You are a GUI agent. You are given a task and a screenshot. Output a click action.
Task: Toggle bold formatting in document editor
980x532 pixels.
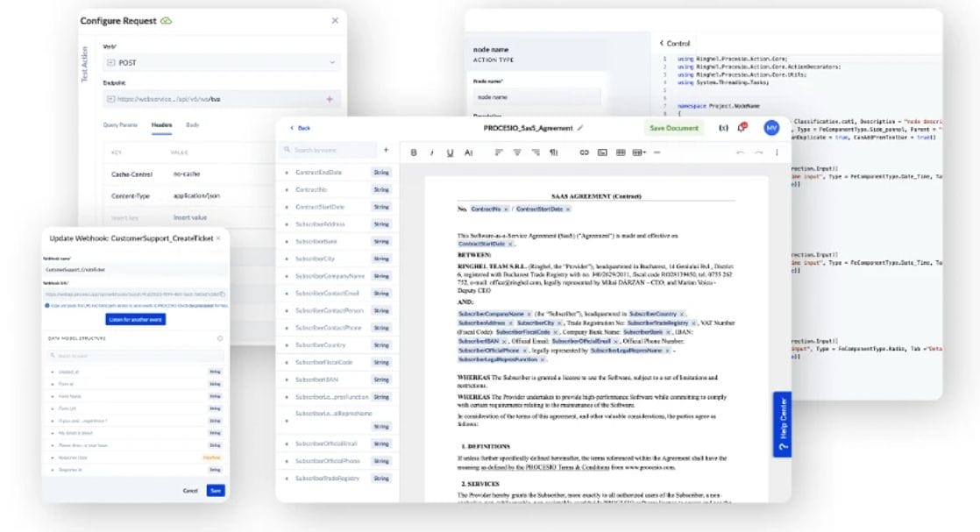[414, 153]
